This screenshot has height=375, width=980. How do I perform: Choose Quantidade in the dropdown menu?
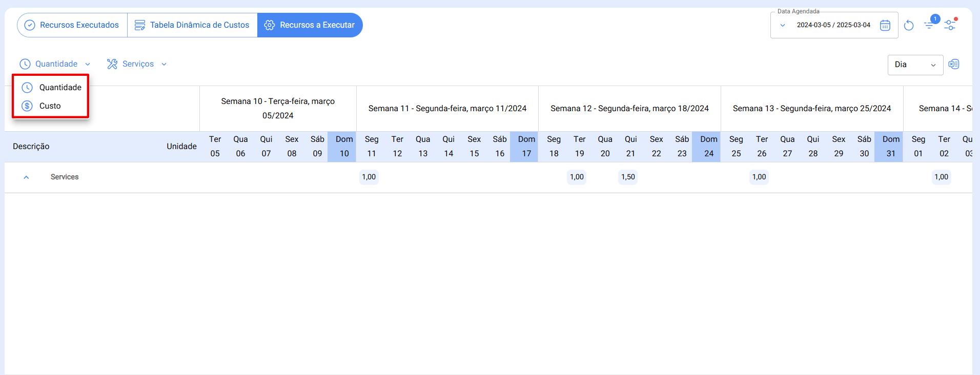coord(51,88)
